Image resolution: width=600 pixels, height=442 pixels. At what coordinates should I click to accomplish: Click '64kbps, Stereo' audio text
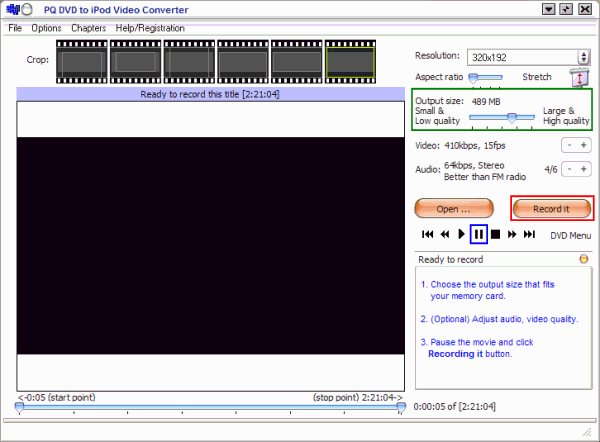474,165
